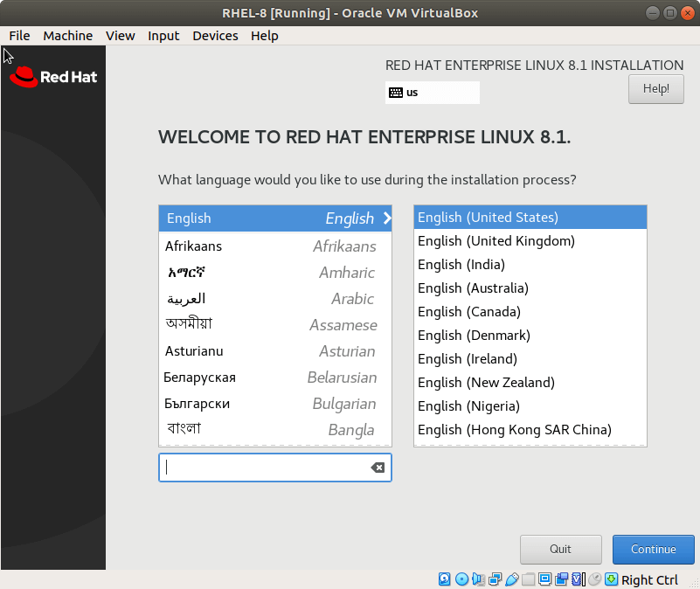Open the Machine menu
Viewport: 700px width, 589px height.
point(67,36)
